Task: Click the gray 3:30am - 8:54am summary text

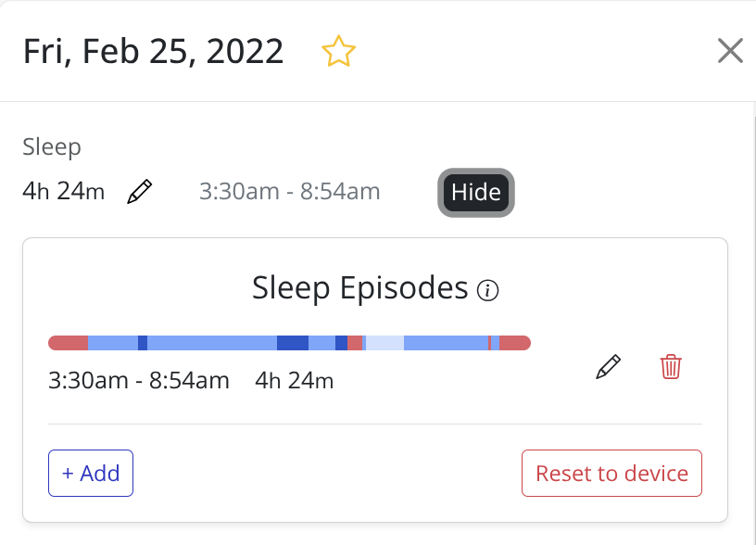Action: coord(289,192)
